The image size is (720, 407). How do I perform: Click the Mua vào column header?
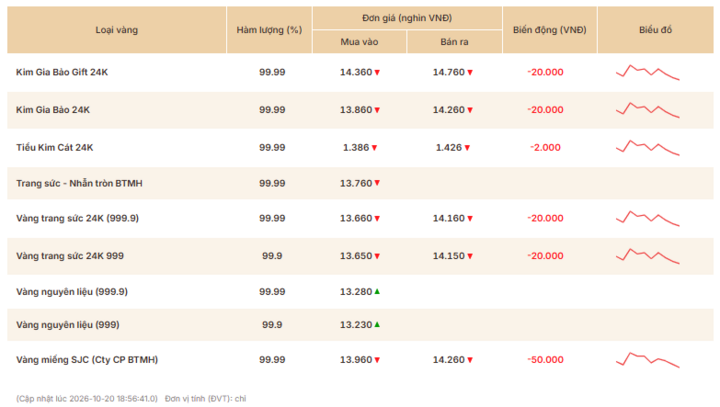359,42
